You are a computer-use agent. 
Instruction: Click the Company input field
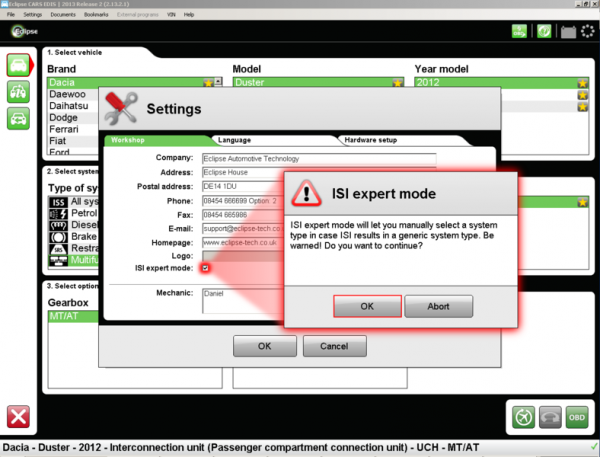point(319,158)
